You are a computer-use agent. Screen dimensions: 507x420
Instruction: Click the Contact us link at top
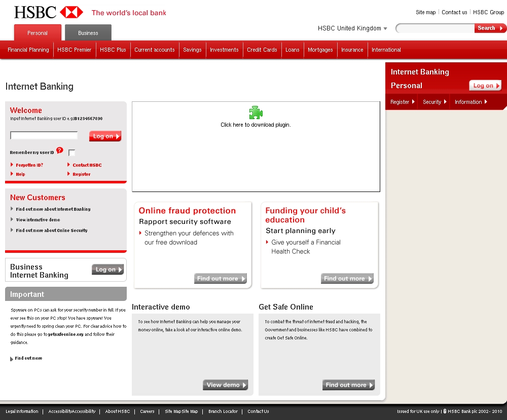pyautogui.click(x=454, y=12)
